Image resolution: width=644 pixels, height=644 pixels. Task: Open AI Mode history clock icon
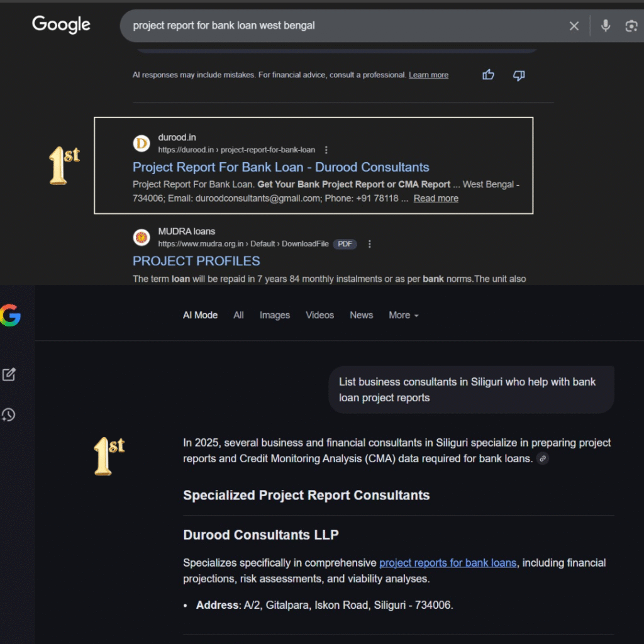(9, 415)
